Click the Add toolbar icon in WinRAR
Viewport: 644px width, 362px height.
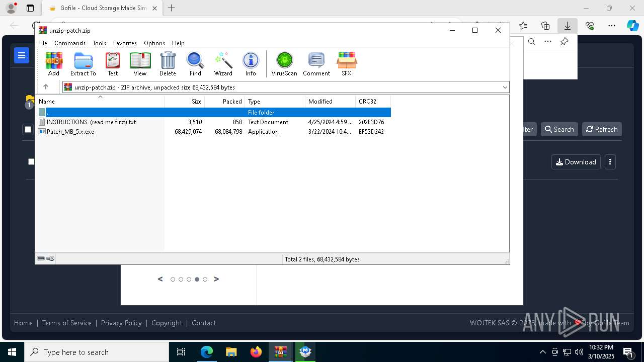click(x=54, y=64)
